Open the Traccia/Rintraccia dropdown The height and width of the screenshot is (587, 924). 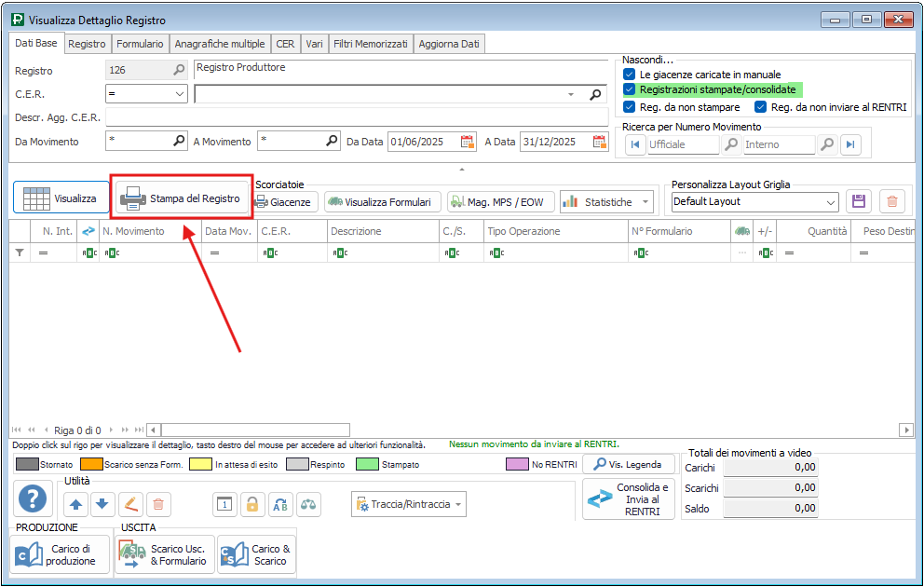tap(458, 504)
